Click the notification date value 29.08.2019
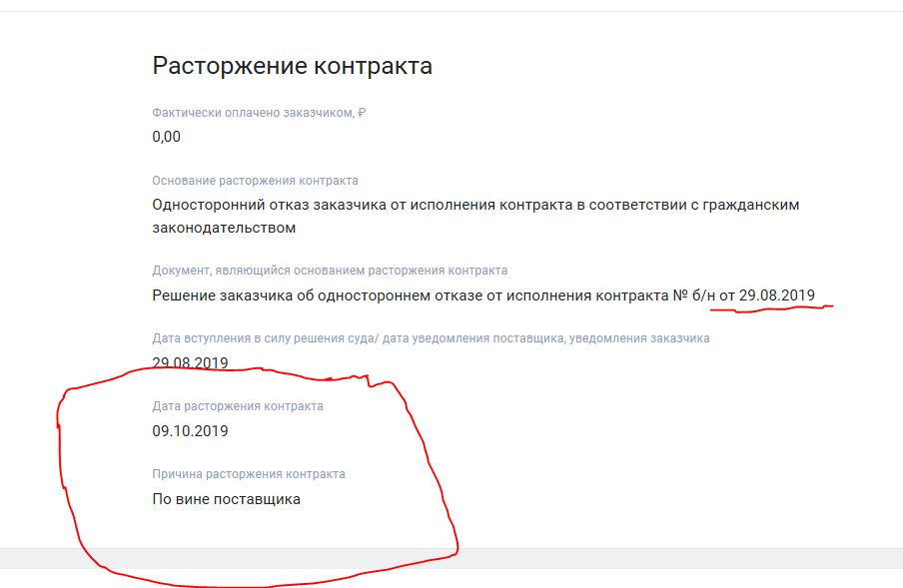This screenshot has width=903, height=588. click(x=190, y=362)
